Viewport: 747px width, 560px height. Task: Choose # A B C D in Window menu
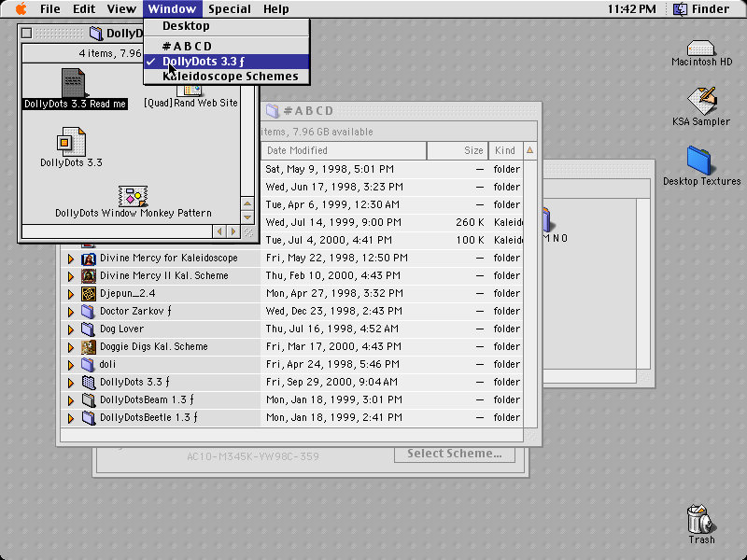tap(227, 46)
